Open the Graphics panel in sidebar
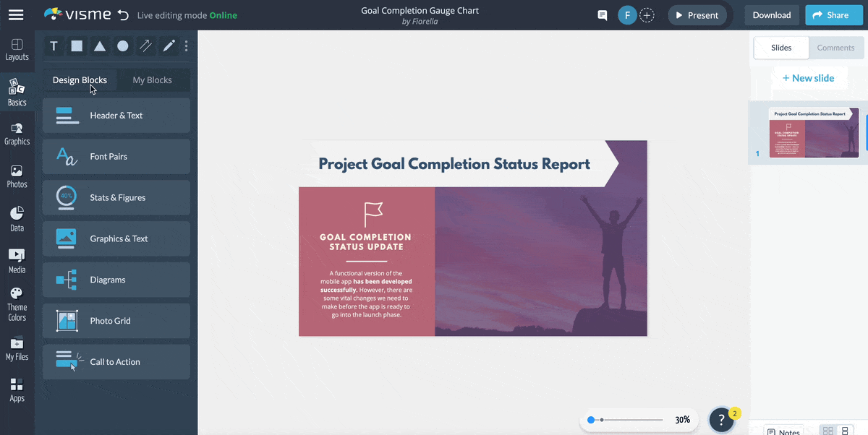Image resolution: width=868 pixels, height=435 pixels. [x=17, y=132]
